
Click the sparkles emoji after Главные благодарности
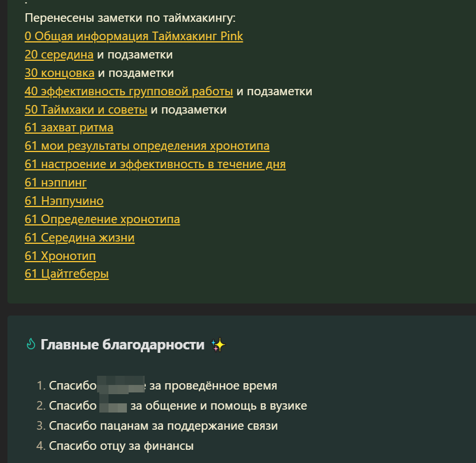coord(218,345)
